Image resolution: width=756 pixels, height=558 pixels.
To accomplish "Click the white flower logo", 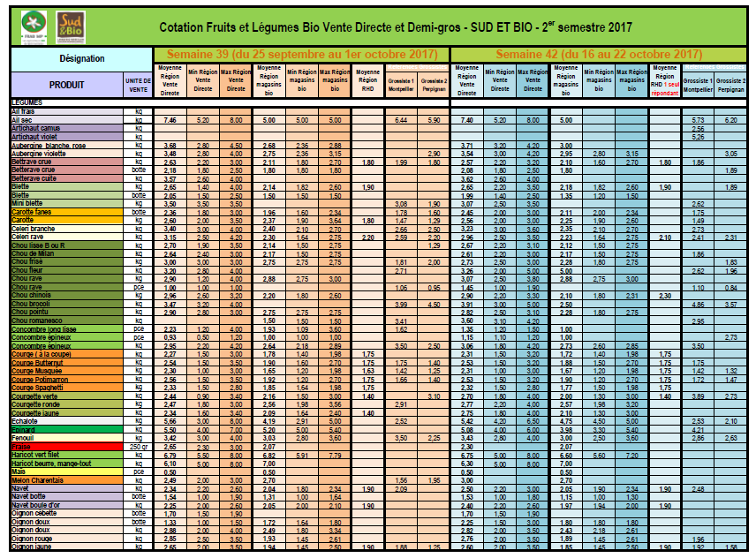I will point(34,26).
